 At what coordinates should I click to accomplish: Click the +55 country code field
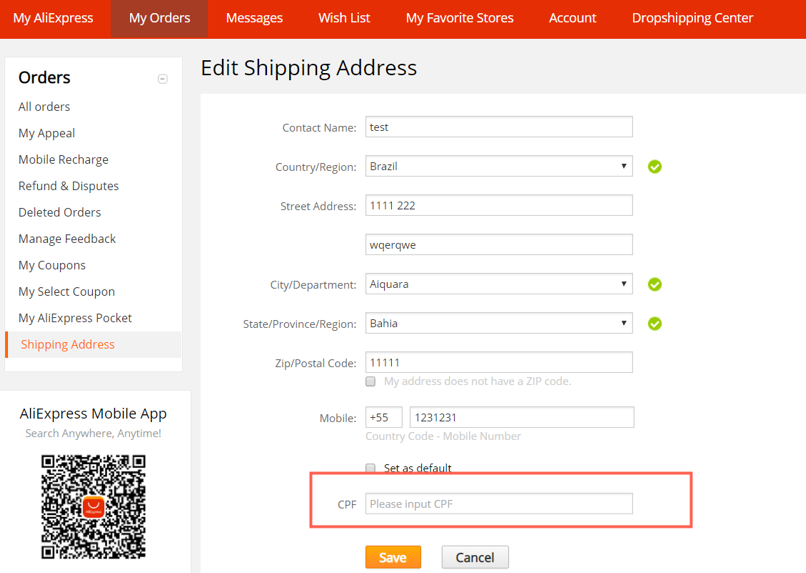tap(383, 417)
